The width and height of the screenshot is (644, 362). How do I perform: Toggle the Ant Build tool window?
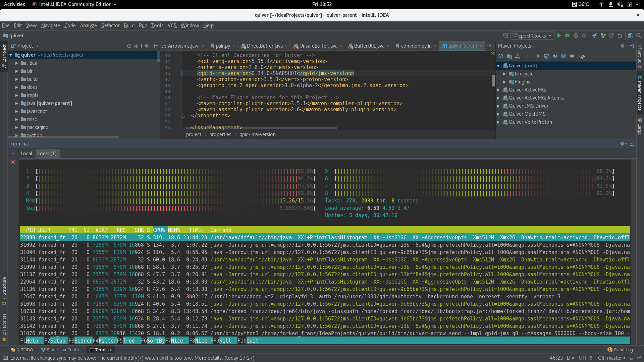tap(640, 56)
